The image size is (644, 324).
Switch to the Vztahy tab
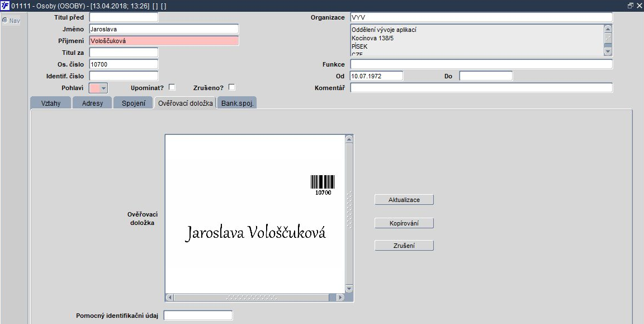[x=50, y=103]
